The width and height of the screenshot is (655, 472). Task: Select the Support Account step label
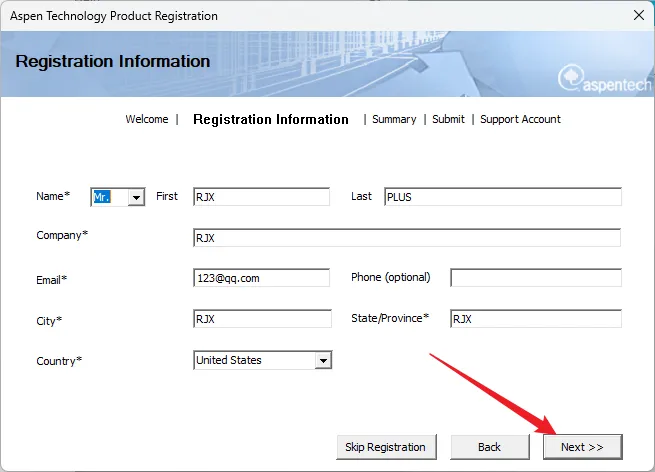point(520,119)
